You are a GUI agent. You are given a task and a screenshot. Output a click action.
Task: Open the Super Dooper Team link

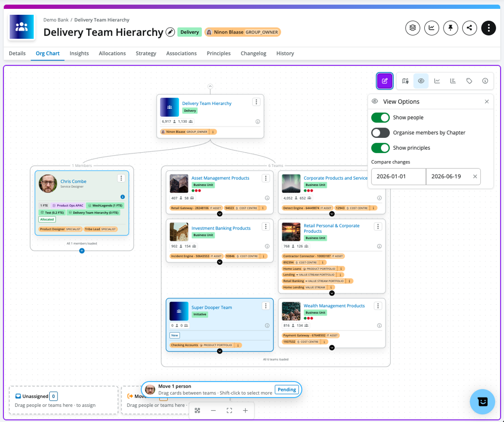212,307
